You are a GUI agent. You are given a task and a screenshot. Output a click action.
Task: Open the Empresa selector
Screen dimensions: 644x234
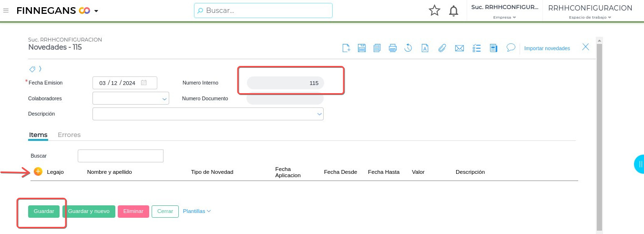pyautogui.click(x=505, y=11)
